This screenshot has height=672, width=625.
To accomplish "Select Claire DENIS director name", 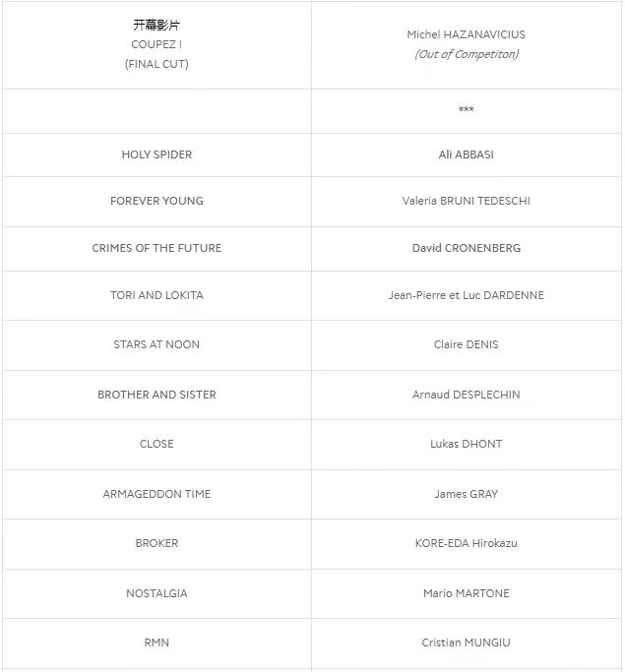I will pyautogui.click(x=466, y=344).
